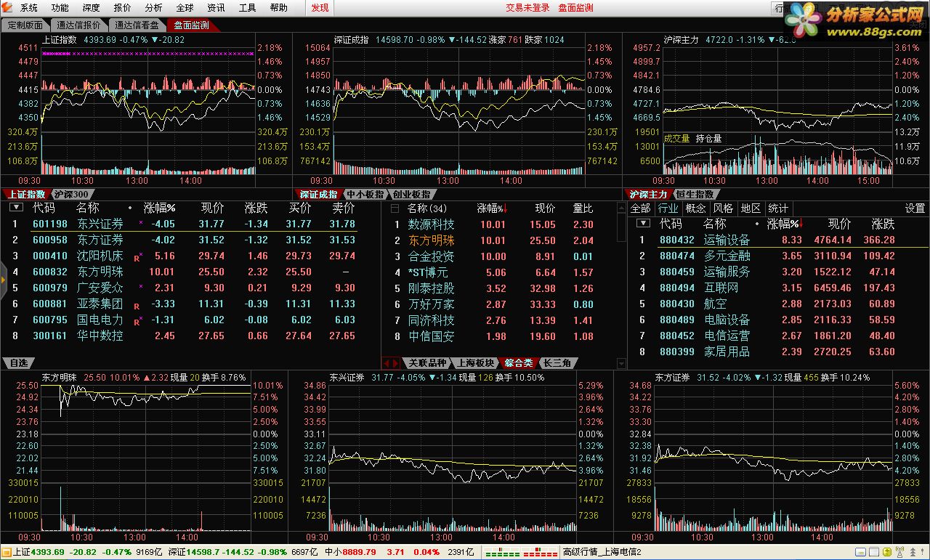The image size is (930, 560).
Task: Select the 风格 filter tab
Action: [723, 208]
